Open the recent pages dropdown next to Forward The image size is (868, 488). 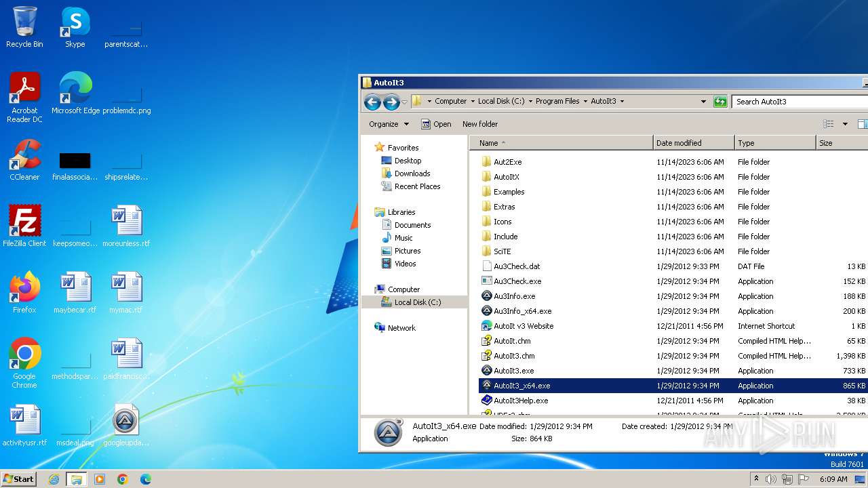click(x=405, y=102)
